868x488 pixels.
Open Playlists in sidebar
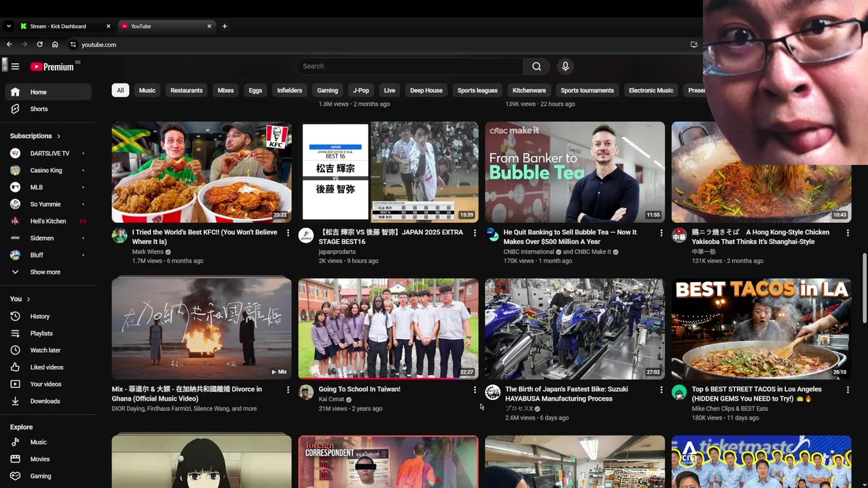pos(47,333)
